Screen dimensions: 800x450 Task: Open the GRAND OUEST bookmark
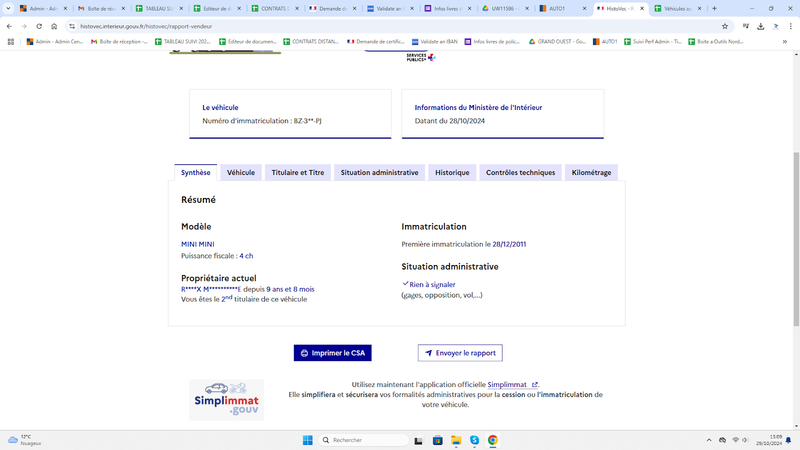click(x=557, y=42)
